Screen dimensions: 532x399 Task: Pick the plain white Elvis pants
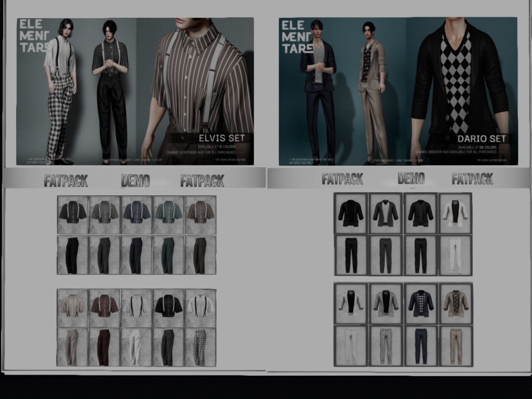pos(137,348)
